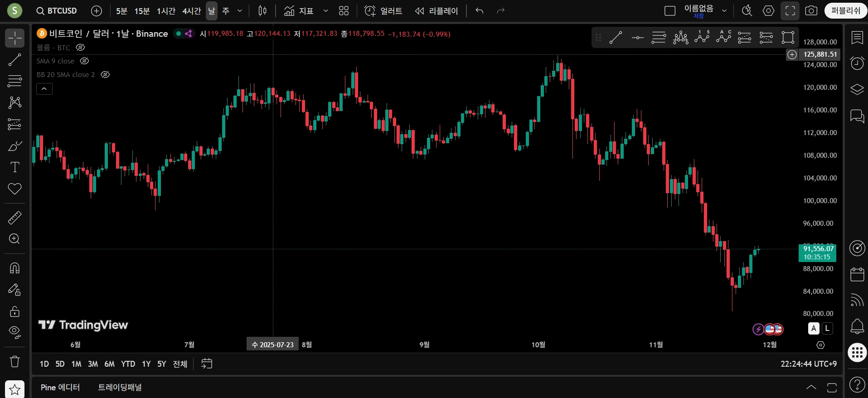Image resolution: width=868 pixels, height=398 pixels.
Task: Open the Pine 에디터 tab
Action: point(60,388)
